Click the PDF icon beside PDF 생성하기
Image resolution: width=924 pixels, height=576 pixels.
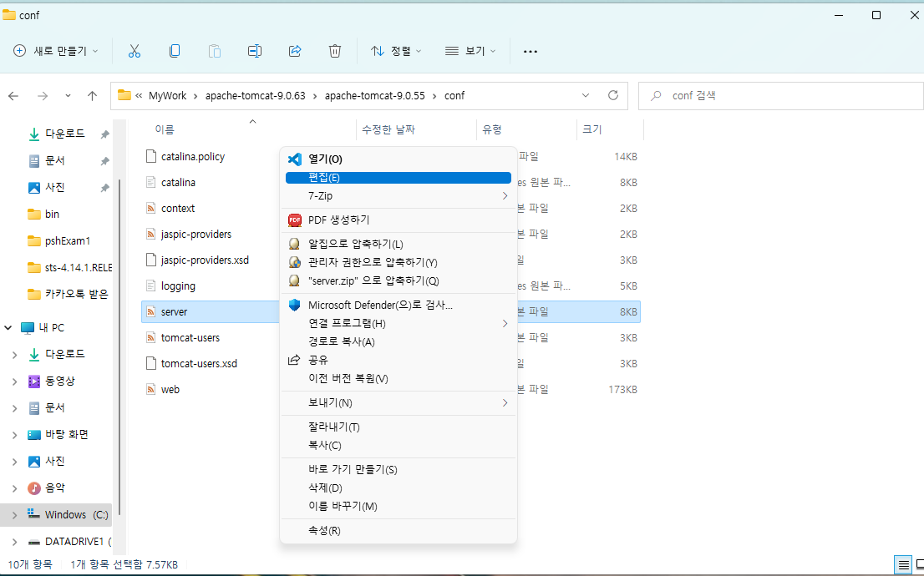[x=295, y=220]
